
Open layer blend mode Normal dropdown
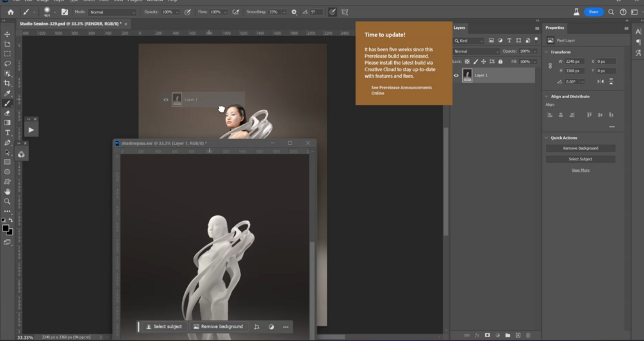(476, 51)
